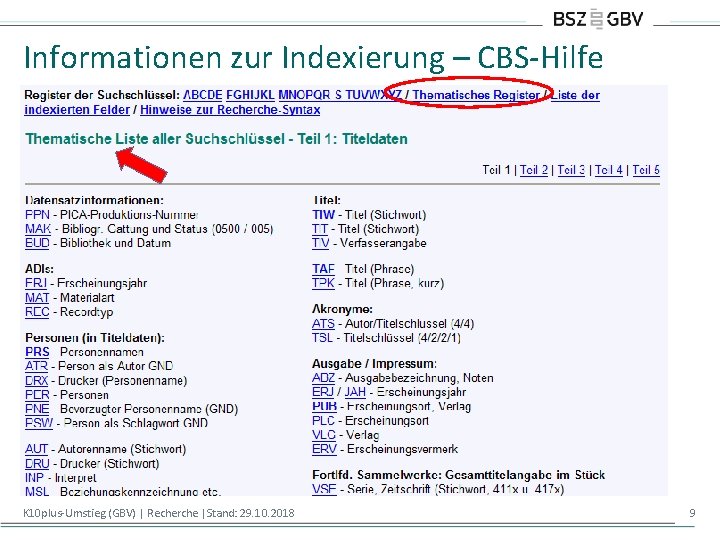Open MSL key link
Image resolution: width=720 pixels, height=540 pixels.
click(x=37, y=491)
